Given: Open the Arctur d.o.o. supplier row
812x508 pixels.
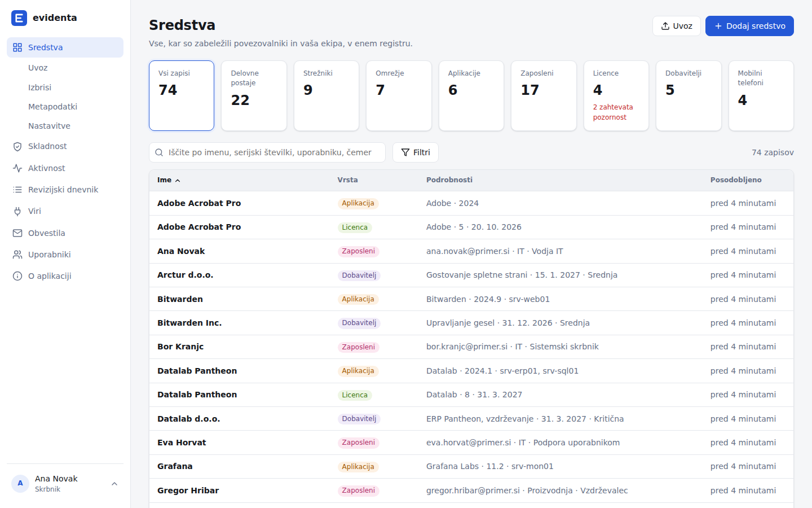Looking at the screenshot, I should coord(471,275).
